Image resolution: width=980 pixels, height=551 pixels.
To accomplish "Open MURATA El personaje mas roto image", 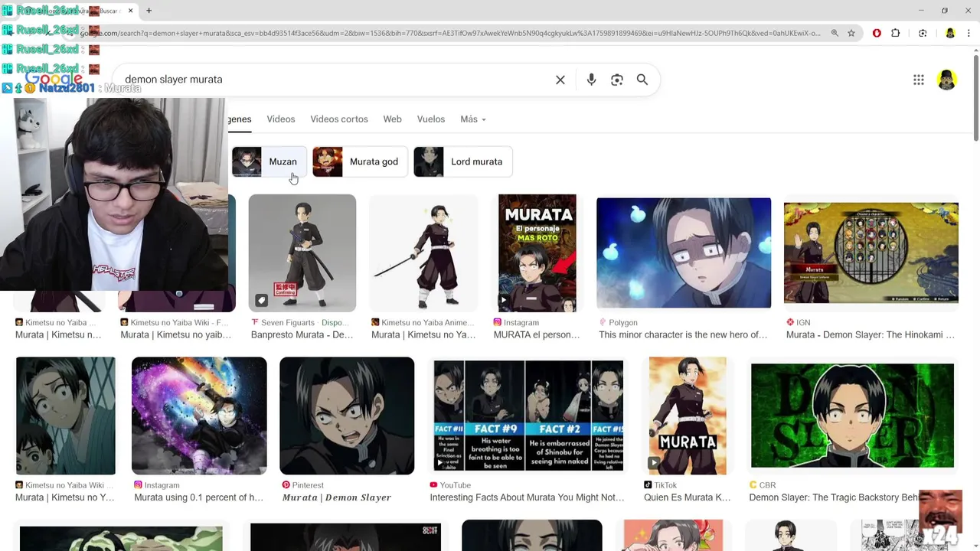I will [537, 253].
